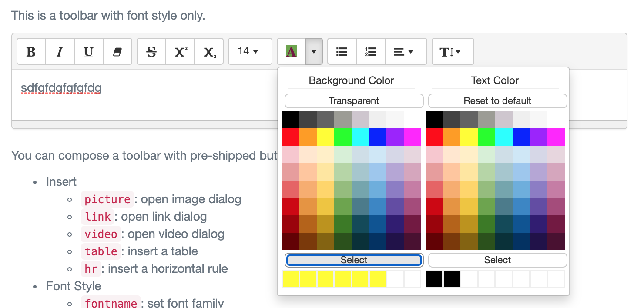Choose first black recent text color

(x=434, y=279)
